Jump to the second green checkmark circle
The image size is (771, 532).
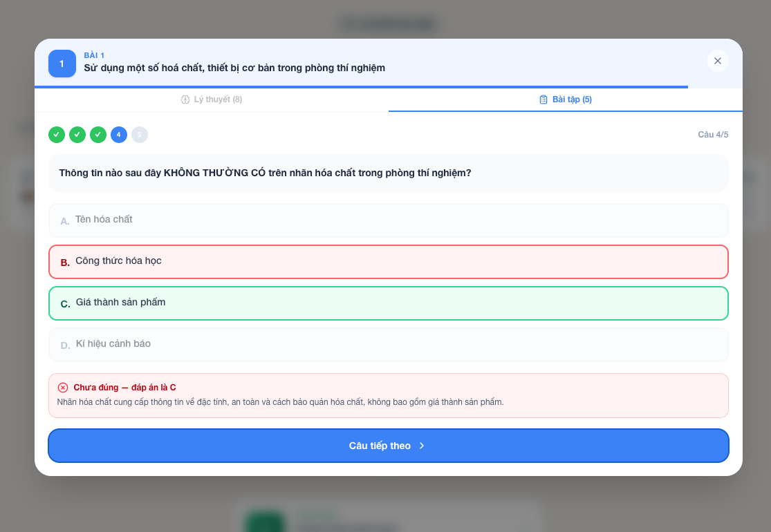coord(77,135)
